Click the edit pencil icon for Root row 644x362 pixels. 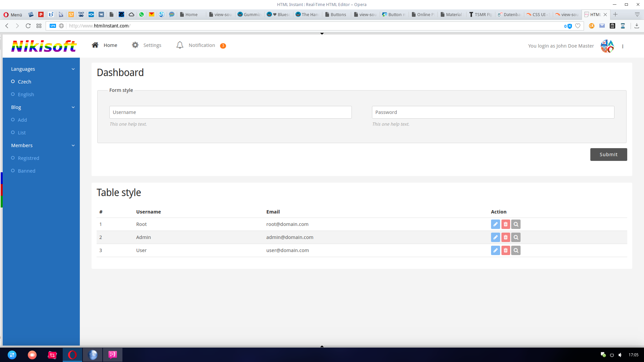coord(495,224)
